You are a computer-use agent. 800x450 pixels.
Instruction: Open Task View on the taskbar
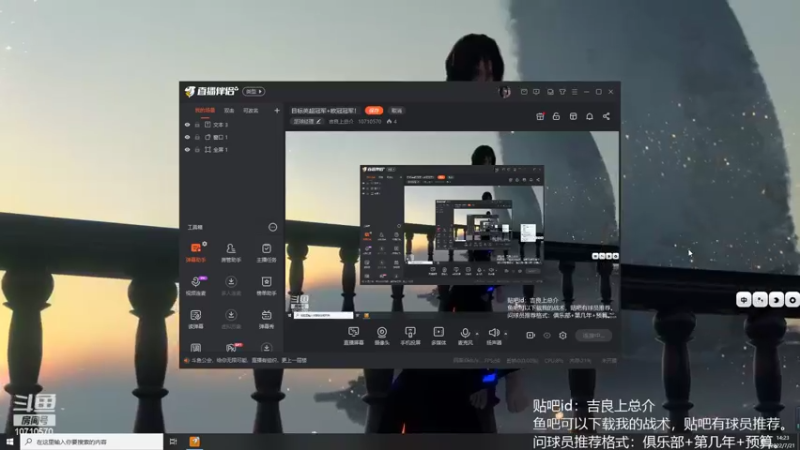173,441
